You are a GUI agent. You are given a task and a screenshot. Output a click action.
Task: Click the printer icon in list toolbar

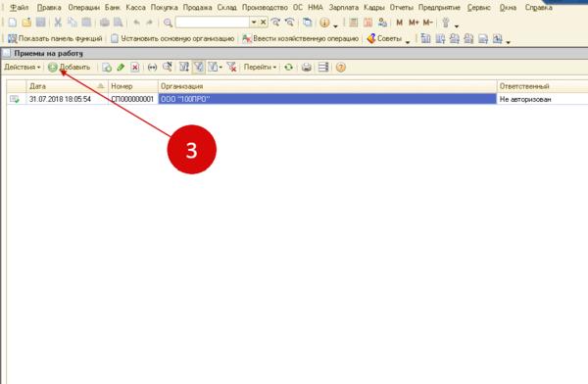point(307,68)
